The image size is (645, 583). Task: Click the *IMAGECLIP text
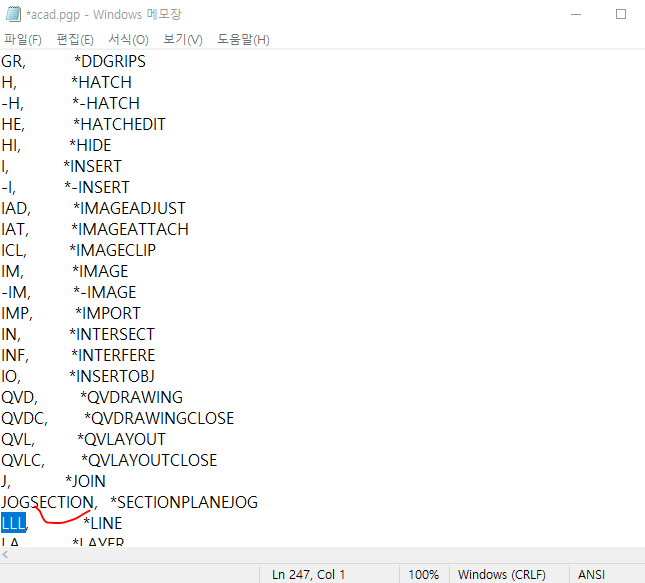tap(112, 250)
